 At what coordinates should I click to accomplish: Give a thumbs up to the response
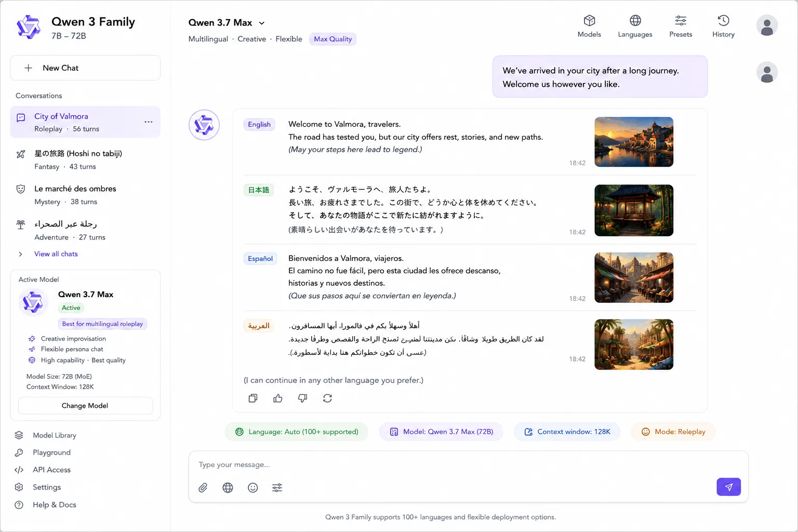pyautogui.click(x=278, y=398)
